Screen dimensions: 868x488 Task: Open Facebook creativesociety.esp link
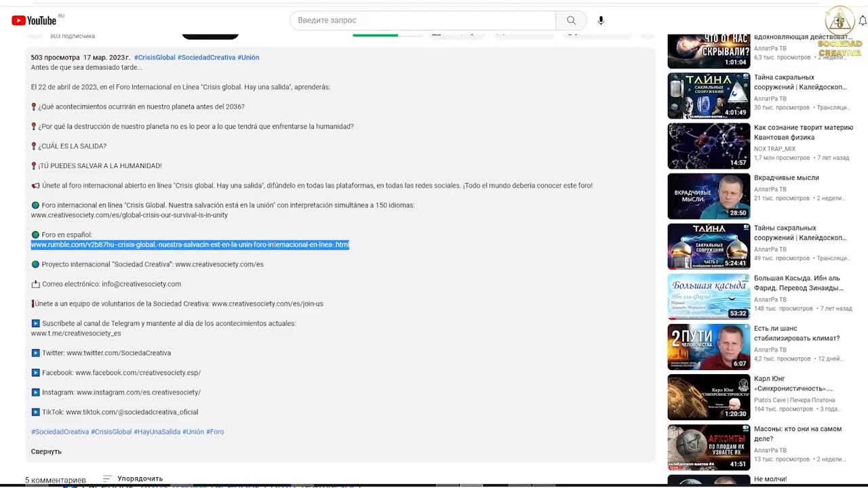tap(138, 373)
